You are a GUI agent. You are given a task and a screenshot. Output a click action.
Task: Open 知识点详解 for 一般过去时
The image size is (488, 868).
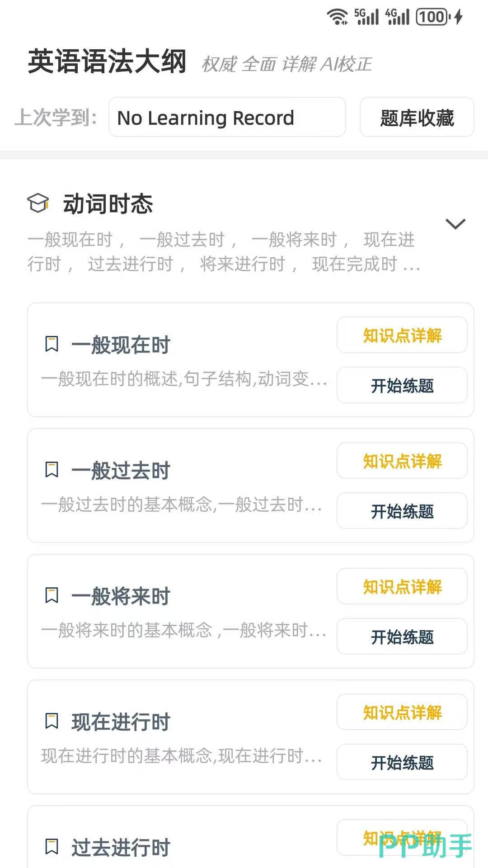pos(402,461)
